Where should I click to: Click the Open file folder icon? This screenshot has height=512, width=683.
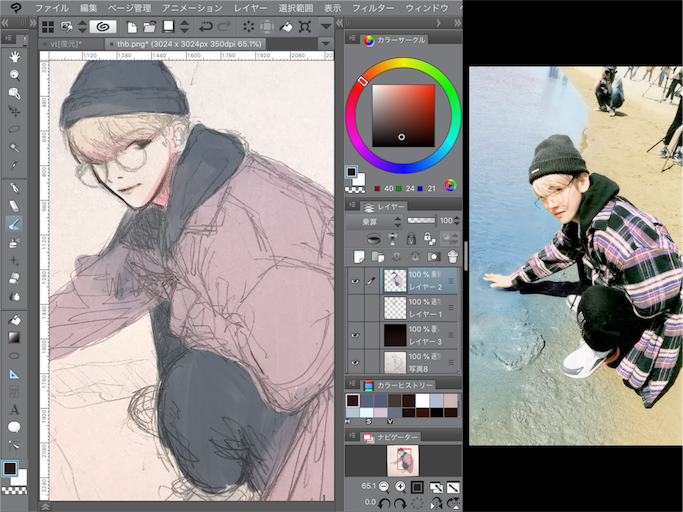point(149,27)
